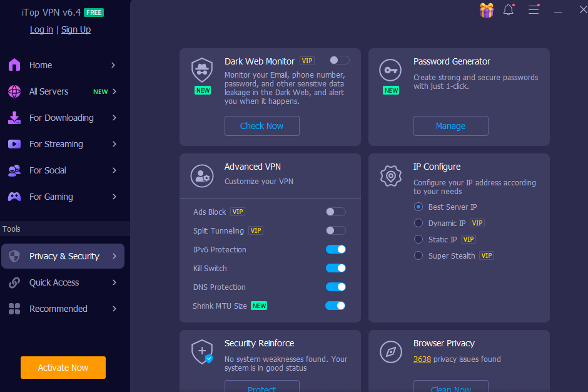
Task: Expand the For Gaming chevron
Action: coord(114,197)
